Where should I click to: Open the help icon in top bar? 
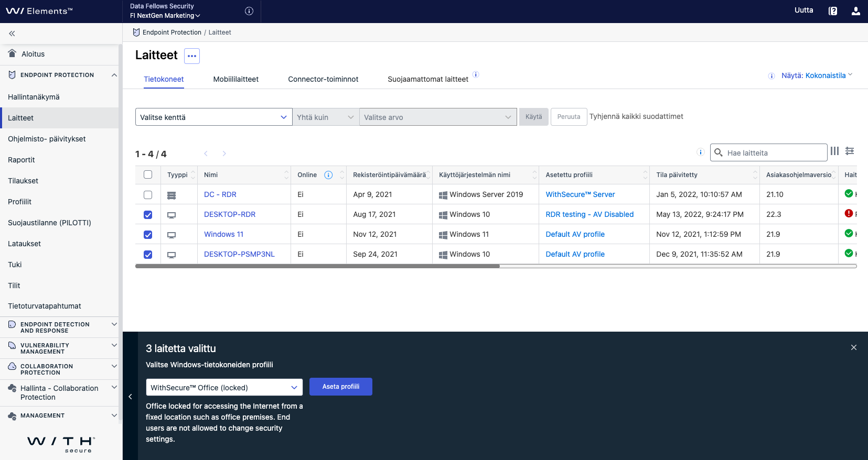[832, 11]
